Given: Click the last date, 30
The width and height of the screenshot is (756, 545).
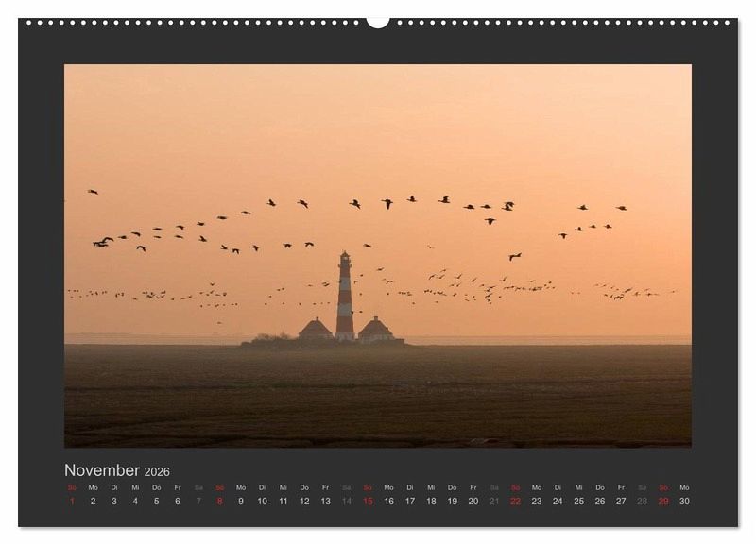Looking at the screenshot, I should pyautogui.click(x=684, y=502).
